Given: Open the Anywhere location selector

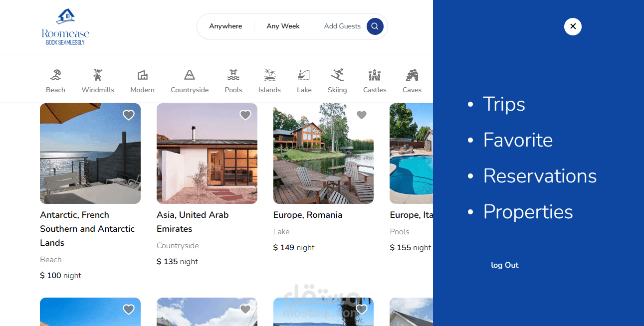Looking at the screenshot, I should pyautogui.click(x=225, y=26).
